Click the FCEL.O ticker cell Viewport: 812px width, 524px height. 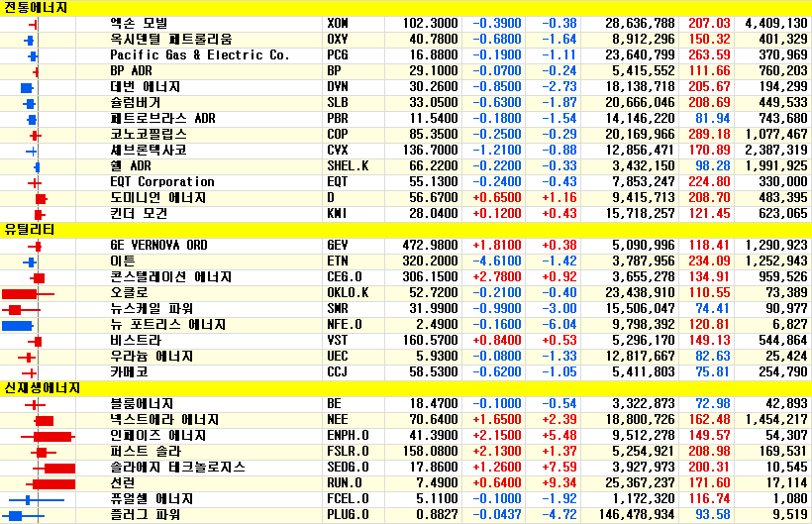(x=348, y=499)
